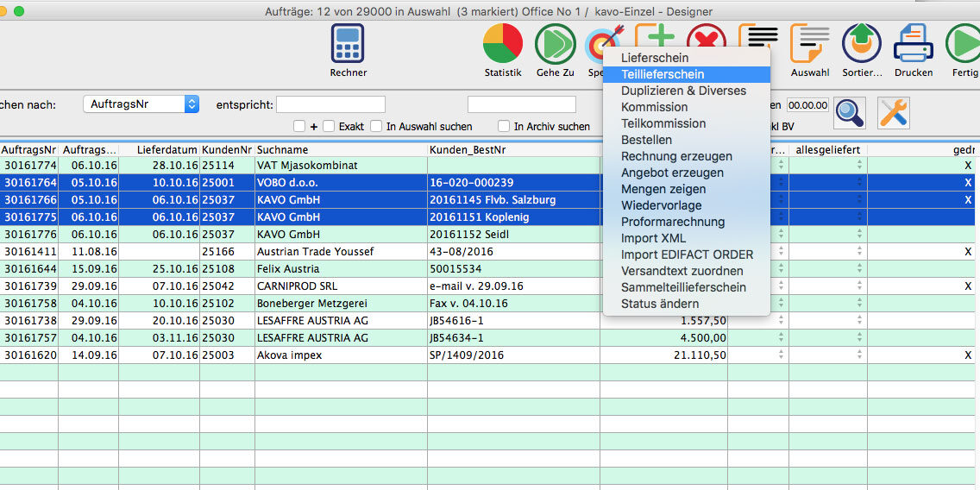Select Status ändern menu entry
The width and height of the screenshot is (980, 490).
point(686,304)
